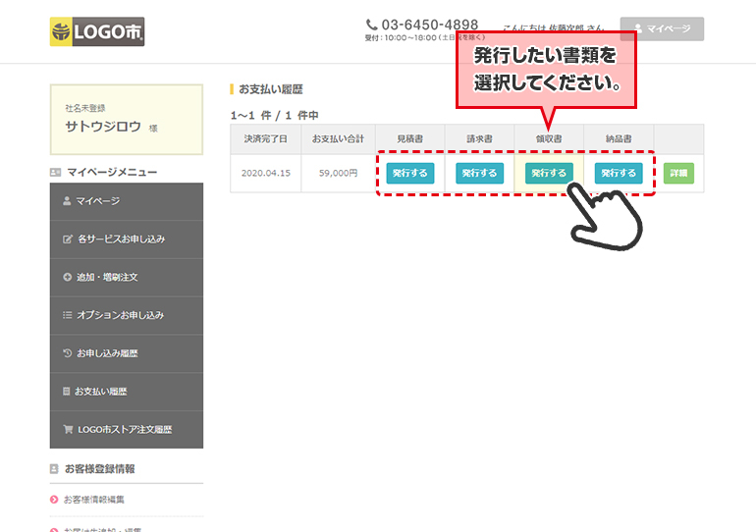Click the マイページメニュー section heading

pos(112,172)
